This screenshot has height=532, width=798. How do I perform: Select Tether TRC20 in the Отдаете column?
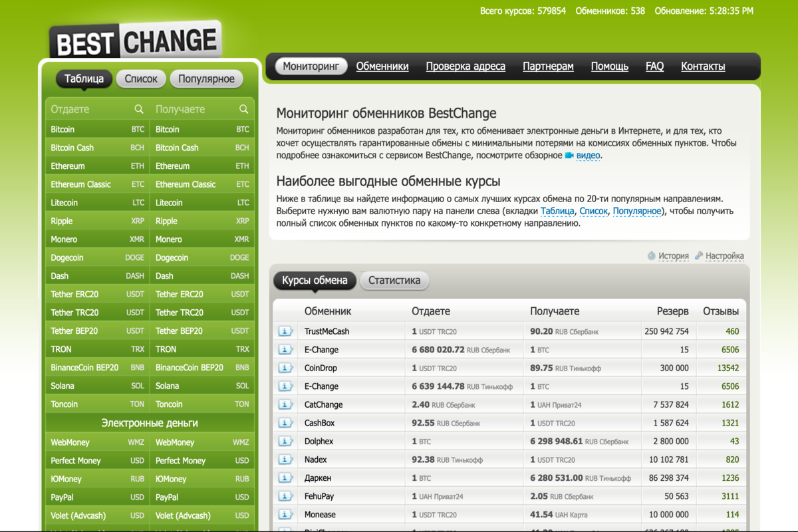98,312
